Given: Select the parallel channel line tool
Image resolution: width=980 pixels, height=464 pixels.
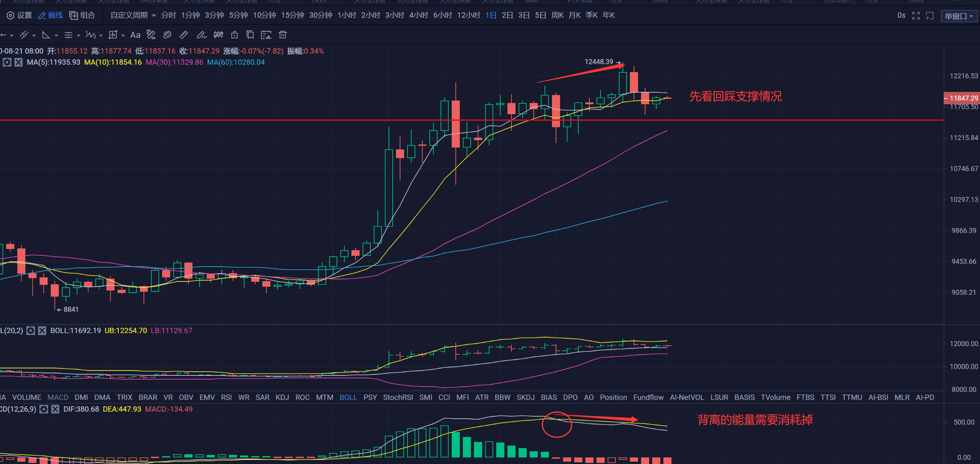Looking at the screenshot, I should pos(24,35).
